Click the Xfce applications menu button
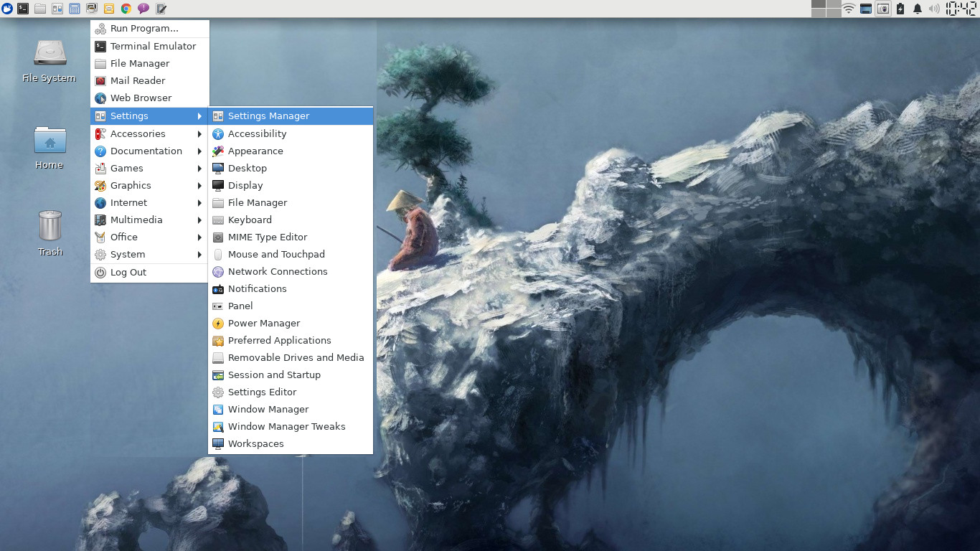 tap(7, 9)
